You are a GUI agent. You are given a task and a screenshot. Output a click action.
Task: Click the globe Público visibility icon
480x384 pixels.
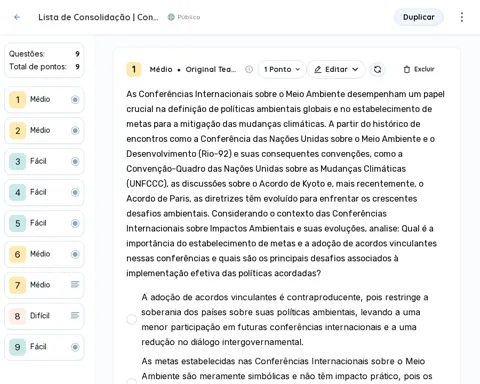pyautogui.click(x=171, y=17)
